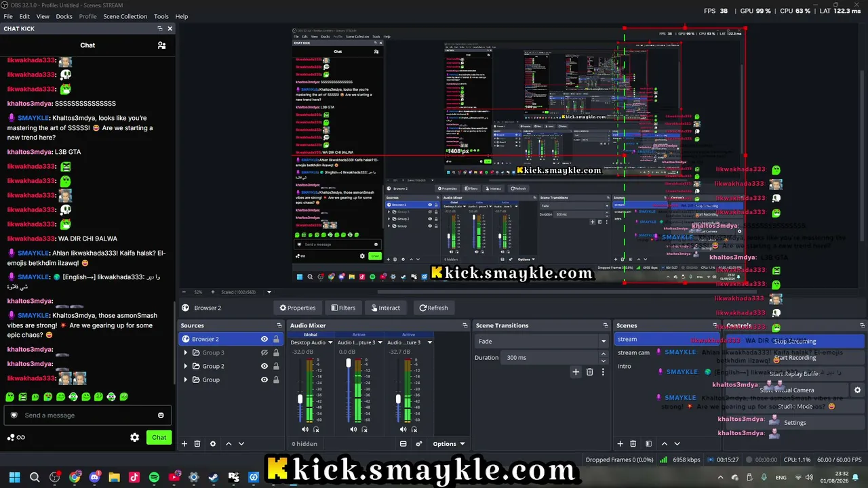Toggle lock on Group 2 source
The height and width of the screenshot is (488, 868).
(276, 366)
